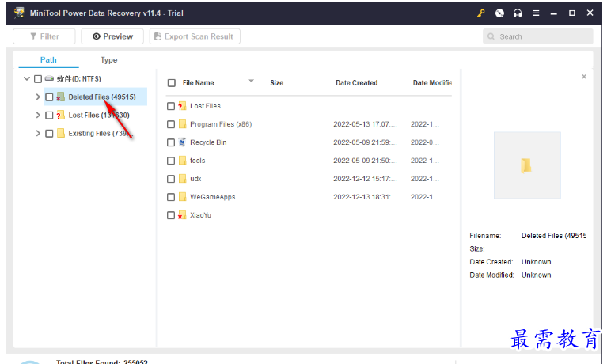607x364 pixels.
Task: Click the Program Files (x86) name text
Action: click(x=221, y=124)
